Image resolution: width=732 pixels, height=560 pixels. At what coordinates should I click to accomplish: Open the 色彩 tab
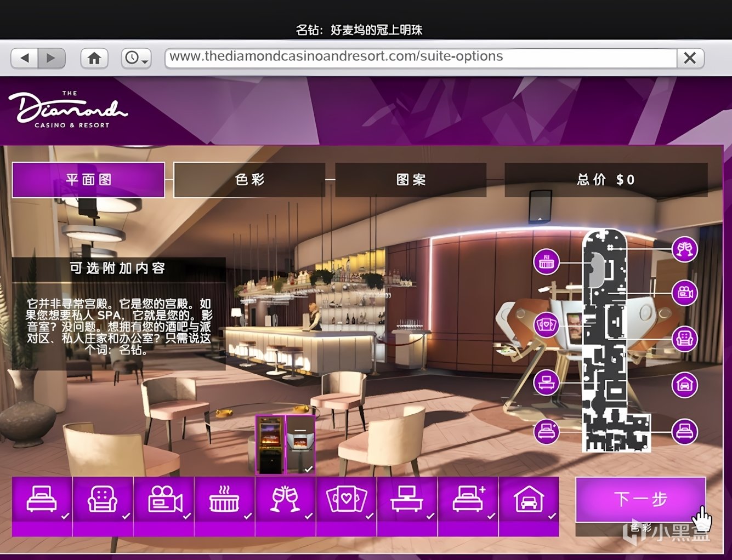point(249,180)
